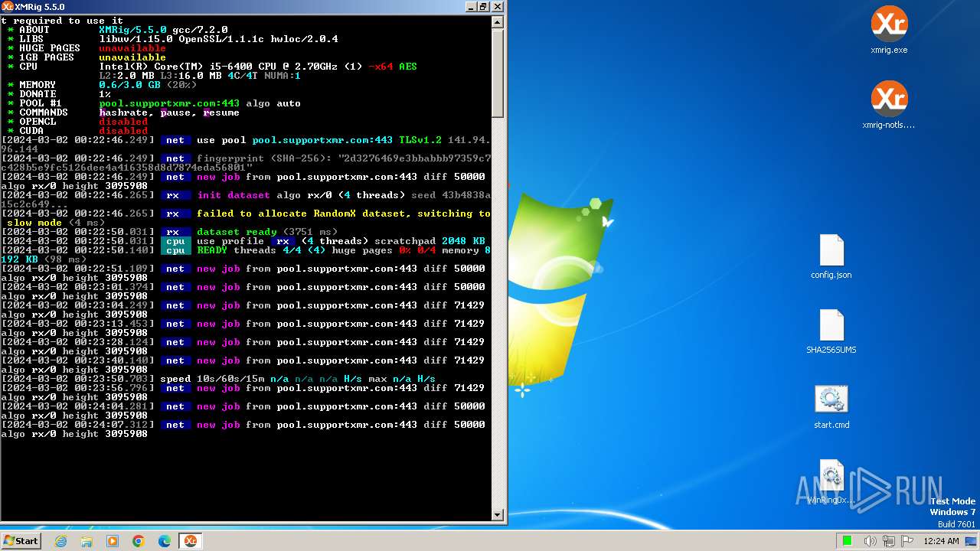Screen dimensions: 980x551
Task: Click the 'TLSv1.2' text in use pool line
Action: pos(420,140)
